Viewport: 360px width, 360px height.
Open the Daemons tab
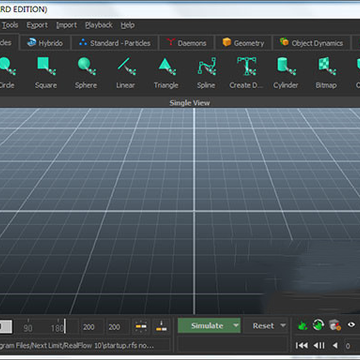[187, 43]
